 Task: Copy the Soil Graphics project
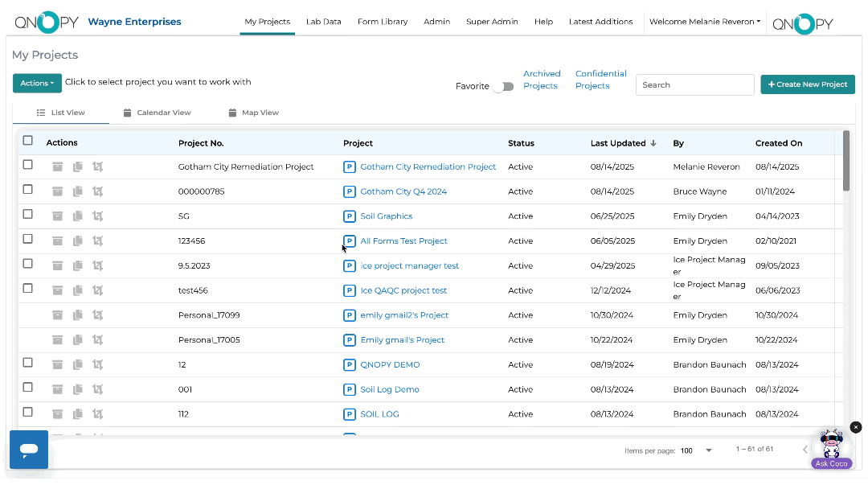[x=77, y=216]
